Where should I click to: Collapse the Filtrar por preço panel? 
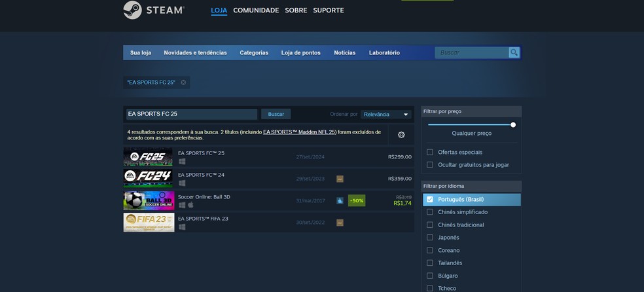point(471,111)
